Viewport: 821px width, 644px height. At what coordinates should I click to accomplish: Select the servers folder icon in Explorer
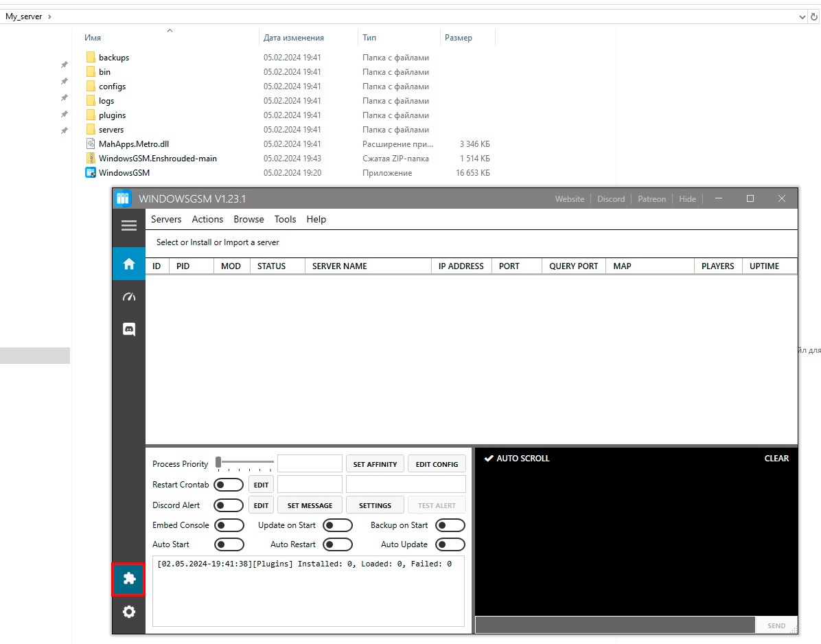click(91, 129)
